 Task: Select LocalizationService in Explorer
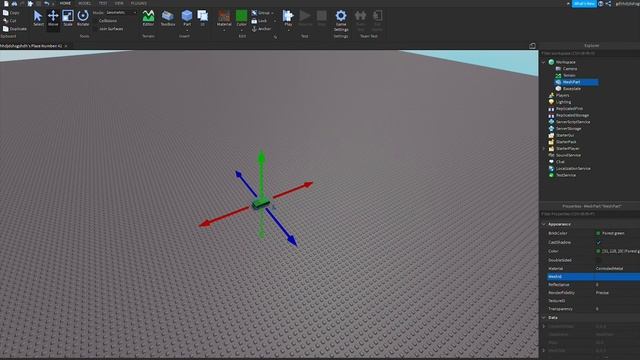coord(573,169)
